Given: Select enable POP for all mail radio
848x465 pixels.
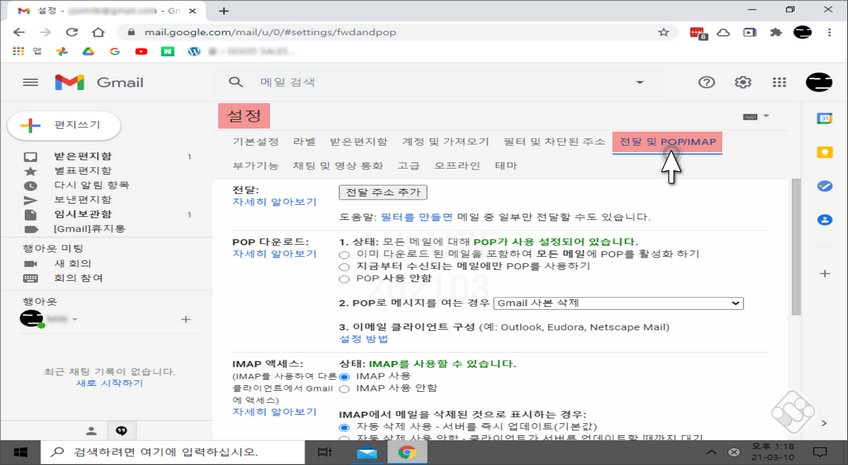Looking at the screenshot, I should pyautogui.click(x=344, y=255).
